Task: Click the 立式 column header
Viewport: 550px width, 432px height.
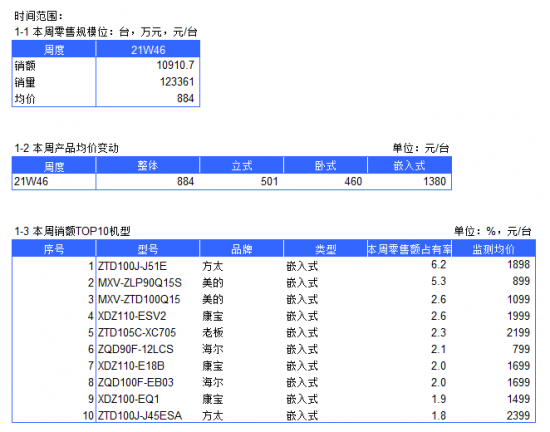Action: (x=241, y=166)
